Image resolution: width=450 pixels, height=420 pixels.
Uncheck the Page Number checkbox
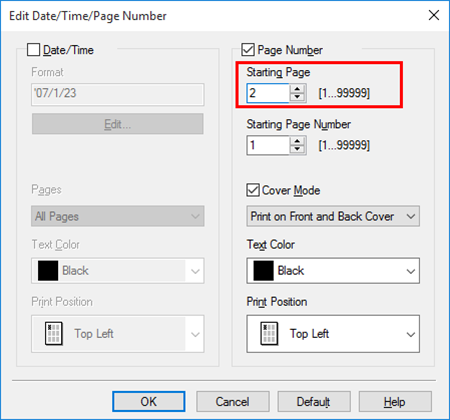tap(248, 50)
